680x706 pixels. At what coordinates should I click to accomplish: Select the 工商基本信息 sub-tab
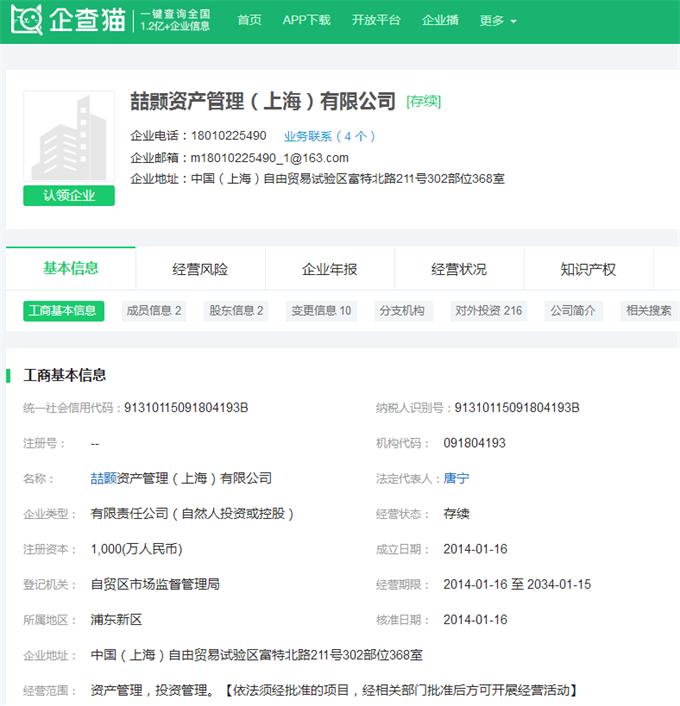coord(63,311)
